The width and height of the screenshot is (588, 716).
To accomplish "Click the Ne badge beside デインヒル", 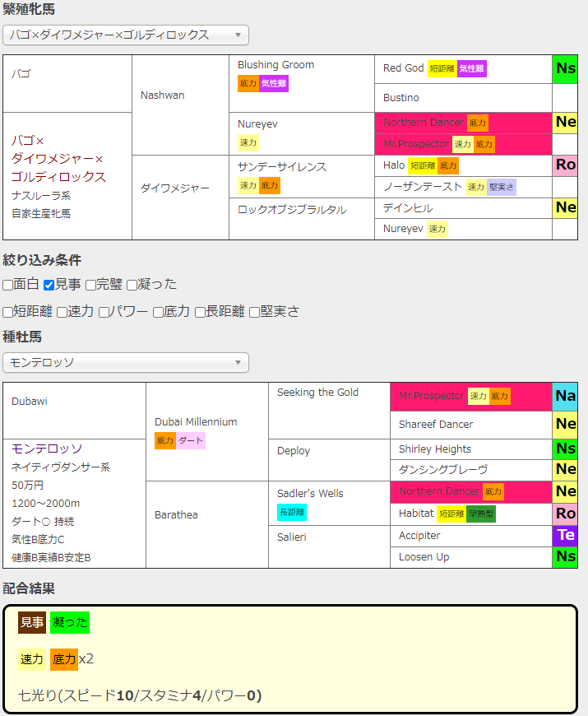I will [566, 207].
